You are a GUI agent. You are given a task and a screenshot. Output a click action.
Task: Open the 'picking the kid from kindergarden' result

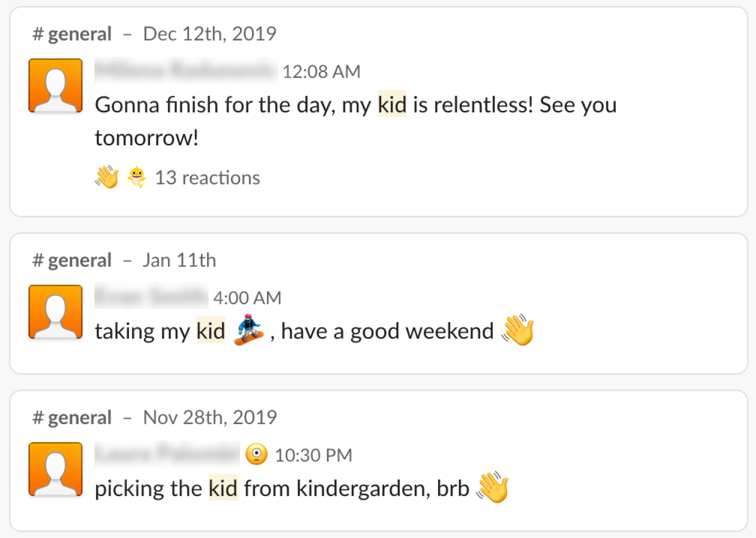[378, 461]
